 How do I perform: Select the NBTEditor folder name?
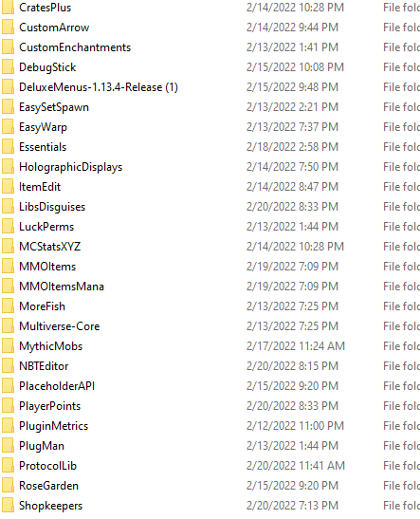coord(44,366)
